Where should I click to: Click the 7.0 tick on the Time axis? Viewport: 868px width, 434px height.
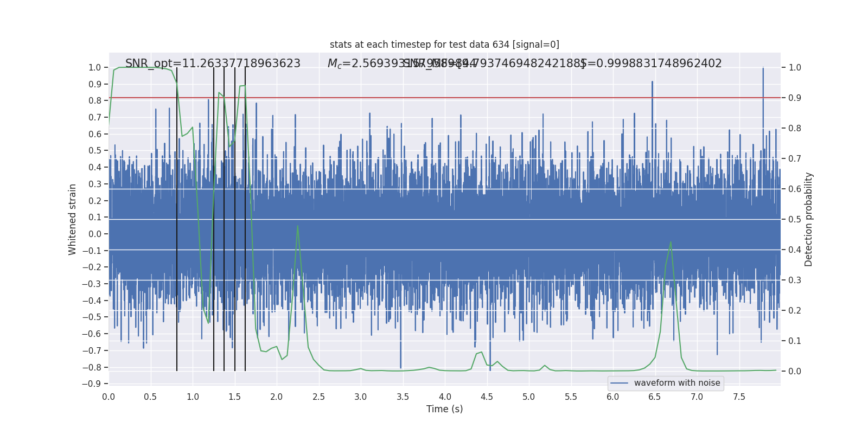coord(697,397)
